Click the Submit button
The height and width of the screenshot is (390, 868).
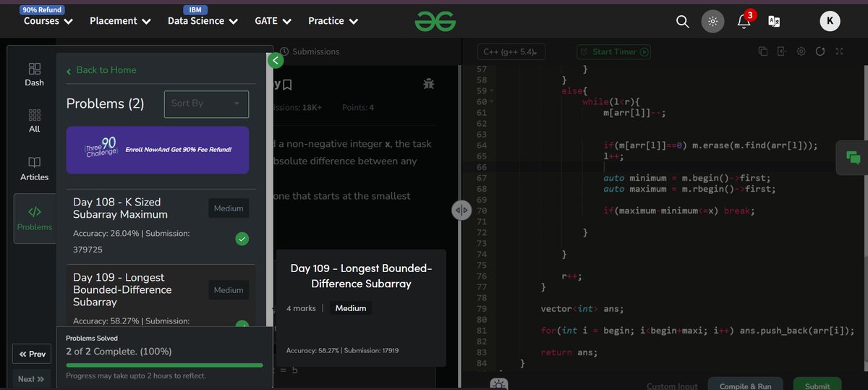(x=817, y=386)
